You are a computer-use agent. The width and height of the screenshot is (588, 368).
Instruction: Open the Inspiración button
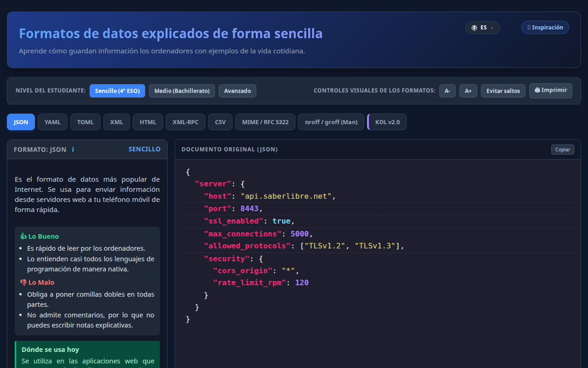pyautogui.click(x=545, y=28)
